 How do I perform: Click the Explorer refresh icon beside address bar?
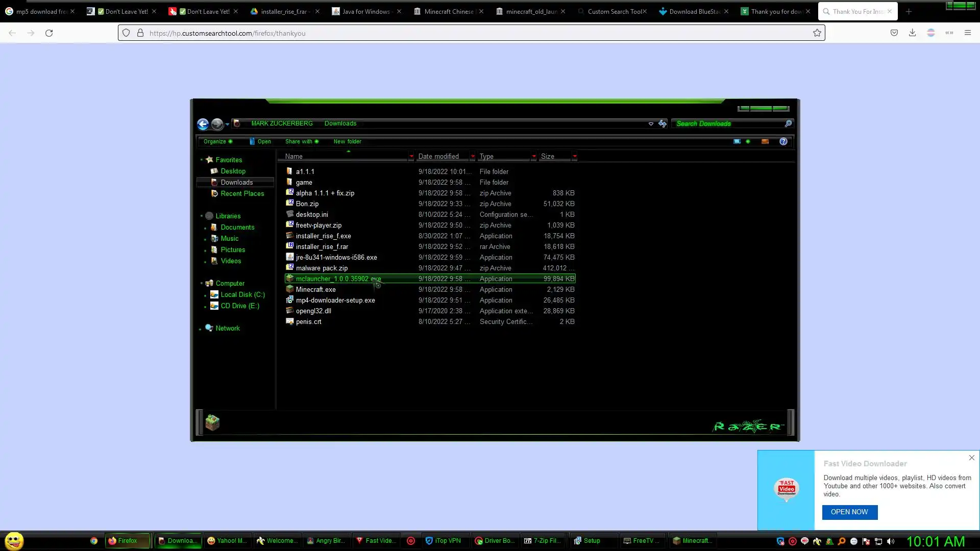pos(662,123)
